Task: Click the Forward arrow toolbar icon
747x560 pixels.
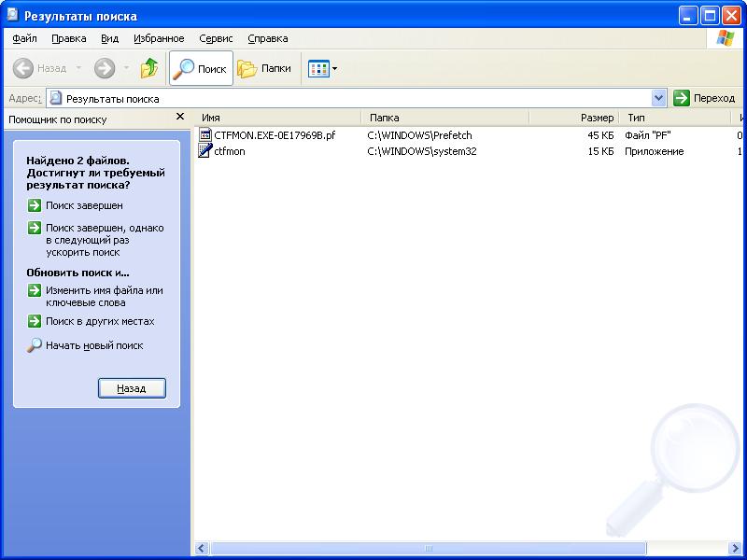Action: (105, 68)
